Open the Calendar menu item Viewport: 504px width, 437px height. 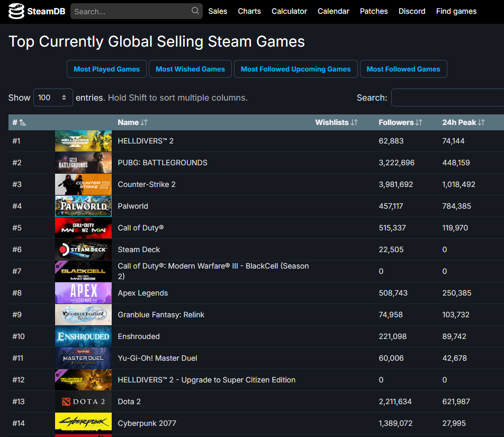tap(334, 11)
